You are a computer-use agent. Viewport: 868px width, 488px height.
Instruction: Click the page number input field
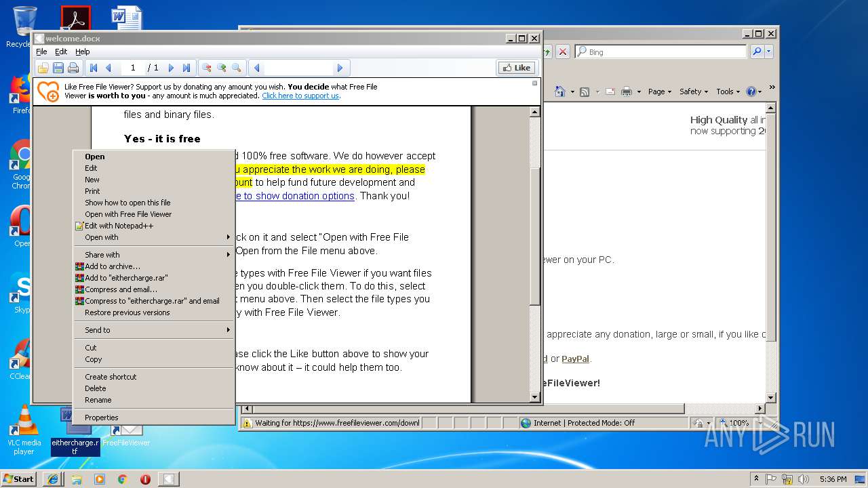click(133, 68)
